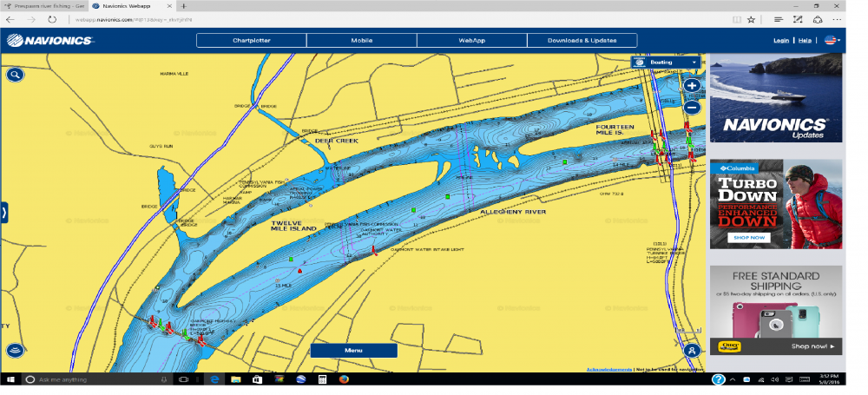Click the Cortana Ask me anything box
Image resolution: width=868 pixels, height=395 pixels.
point(97,379)
